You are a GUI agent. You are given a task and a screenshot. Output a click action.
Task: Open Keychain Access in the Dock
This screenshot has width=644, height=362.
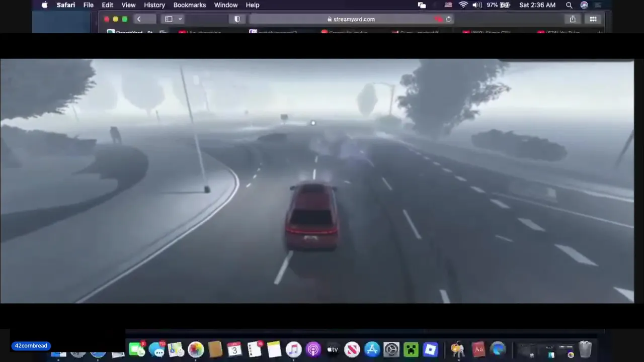click(457, 349)
